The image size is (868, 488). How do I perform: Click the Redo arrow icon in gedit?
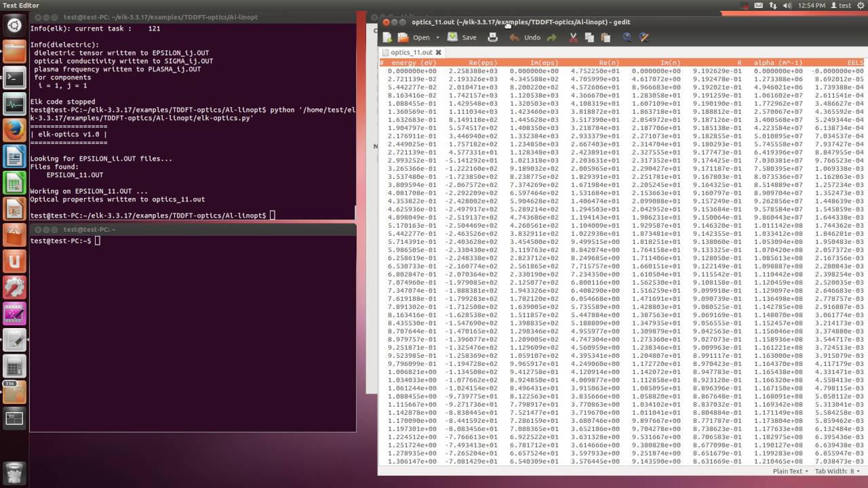point(551,37)
